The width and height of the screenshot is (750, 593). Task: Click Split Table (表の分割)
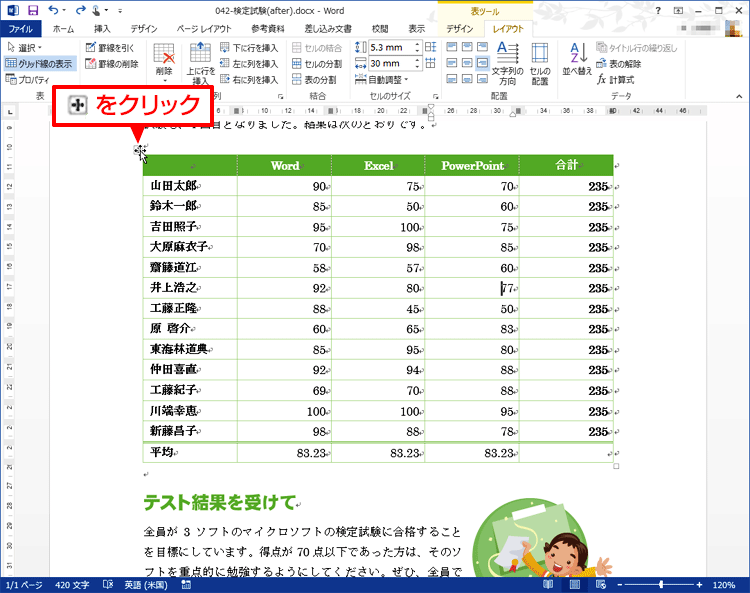(x=314, y=79)
